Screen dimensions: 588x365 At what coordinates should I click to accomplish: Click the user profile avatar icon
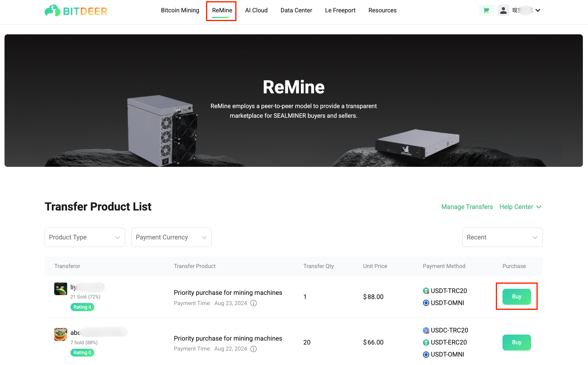tap(503, 11)
